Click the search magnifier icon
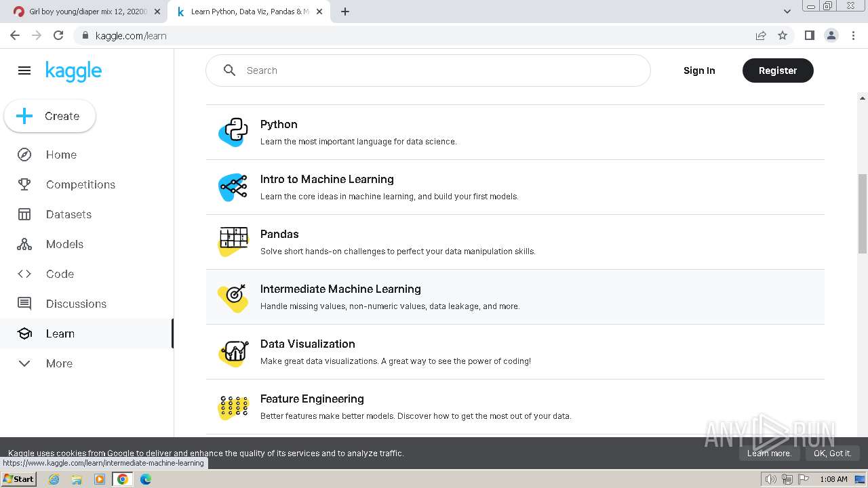The image size is (868, 488). coord(229,70)
